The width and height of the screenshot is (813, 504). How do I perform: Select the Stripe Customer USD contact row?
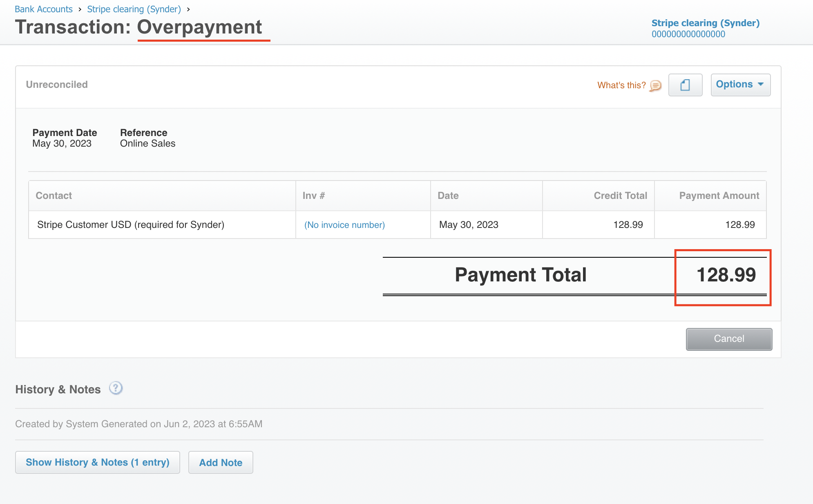pyautogui.click(x=130, y=225)
